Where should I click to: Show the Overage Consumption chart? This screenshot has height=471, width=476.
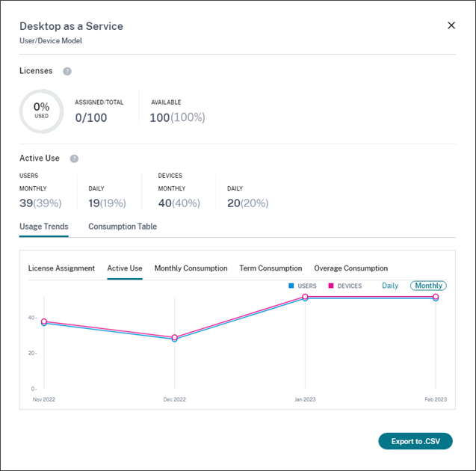tap(350, 268)
